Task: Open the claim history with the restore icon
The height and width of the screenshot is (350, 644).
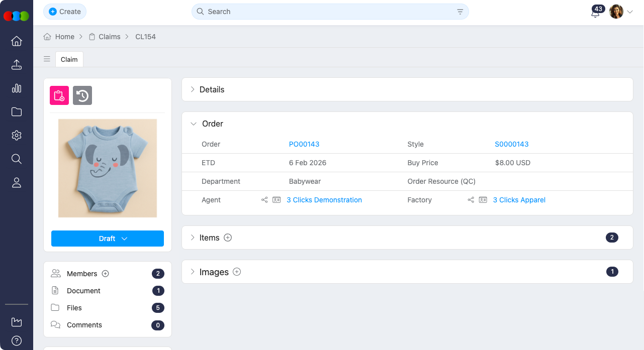Action: (82, 95)
